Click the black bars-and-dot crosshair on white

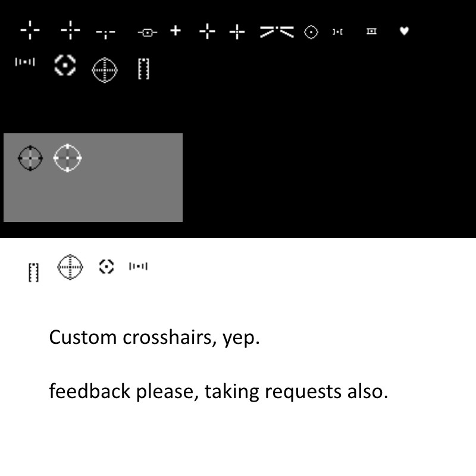coord(139,266)
